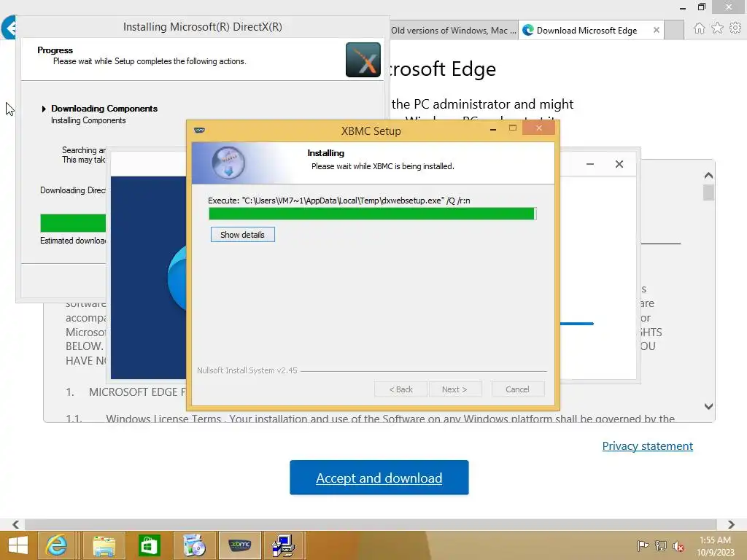This screenshot has width=747, height=560.
Task: Click the XBMC Setup title bar icon
Action: click(x=200, y=130)
